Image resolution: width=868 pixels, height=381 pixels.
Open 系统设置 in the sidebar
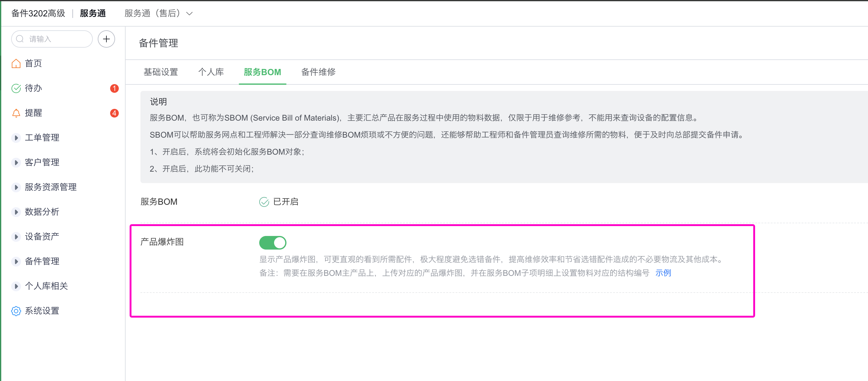click(x=42, y=310)
